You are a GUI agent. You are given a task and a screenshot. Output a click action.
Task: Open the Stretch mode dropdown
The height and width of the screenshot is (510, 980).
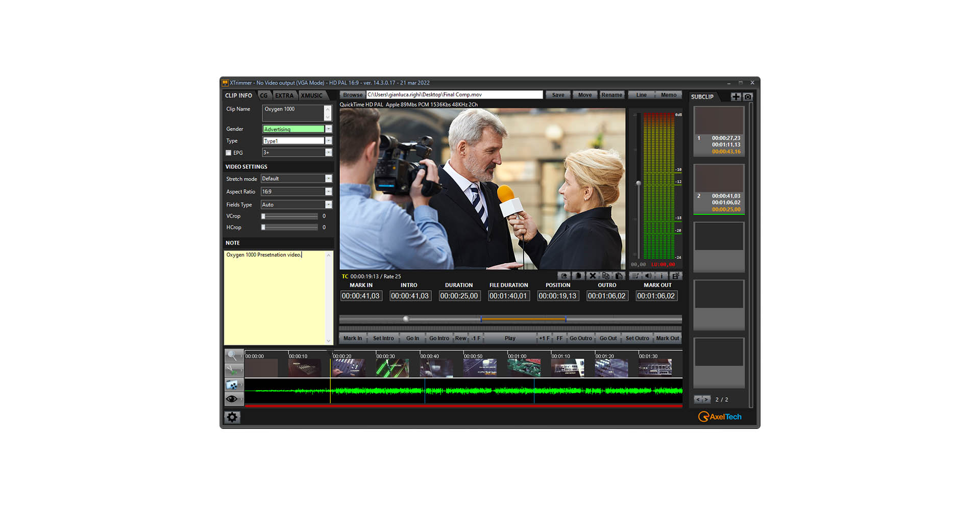pyautogui.click(x=328, y=178)
